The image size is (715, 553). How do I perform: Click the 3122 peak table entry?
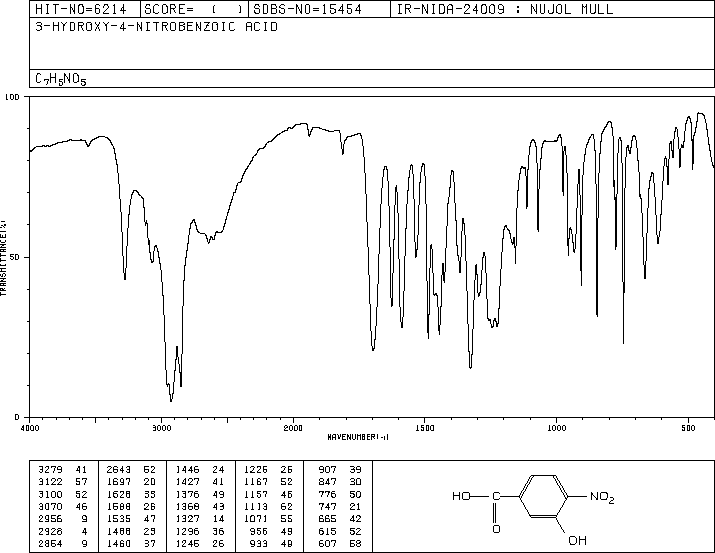click(x=63, y=482)
